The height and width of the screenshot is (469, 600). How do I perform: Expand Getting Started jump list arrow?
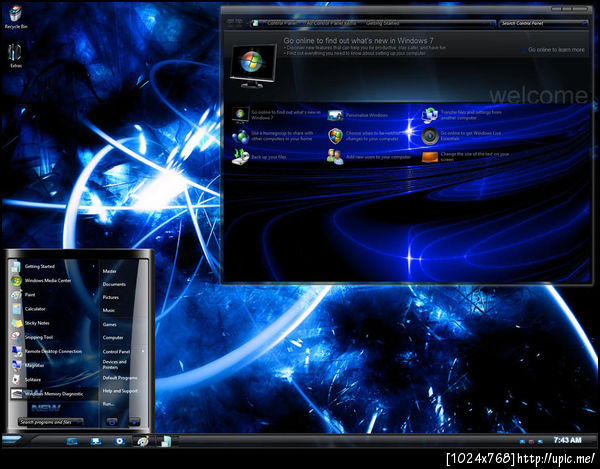tap(93, 266)
